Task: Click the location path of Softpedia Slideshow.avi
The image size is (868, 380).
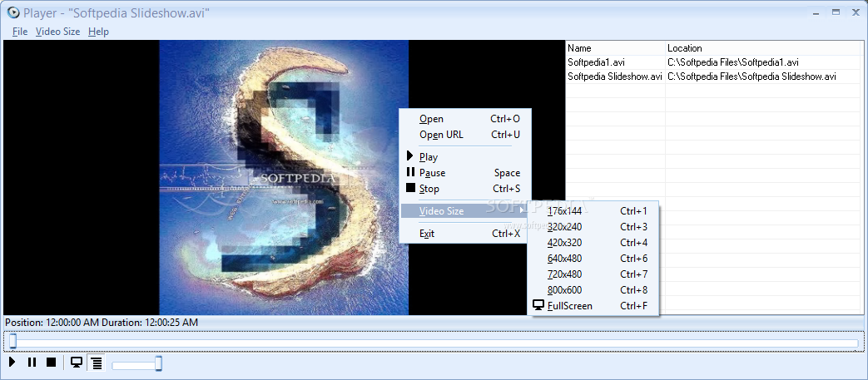Action: 751,76
